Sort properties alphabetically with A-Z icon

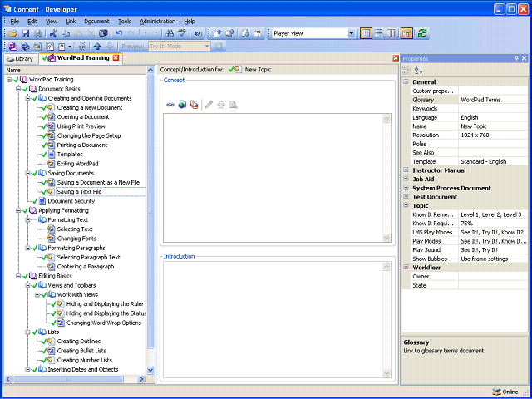coord(419,70)
